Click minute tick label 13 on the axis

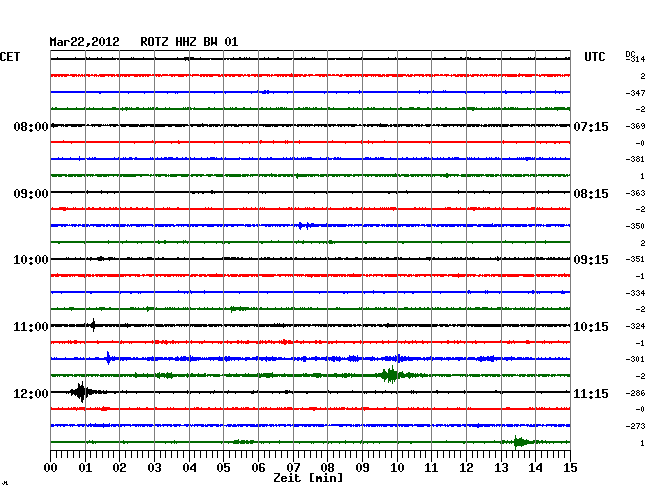coord(501,467)
